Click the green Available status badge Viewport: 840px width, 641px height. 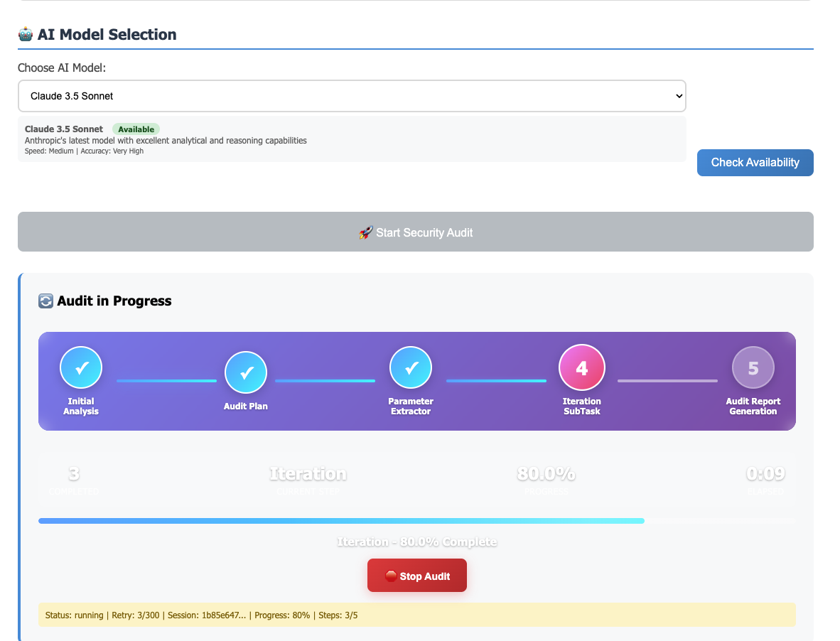click(x=136, y=129)
